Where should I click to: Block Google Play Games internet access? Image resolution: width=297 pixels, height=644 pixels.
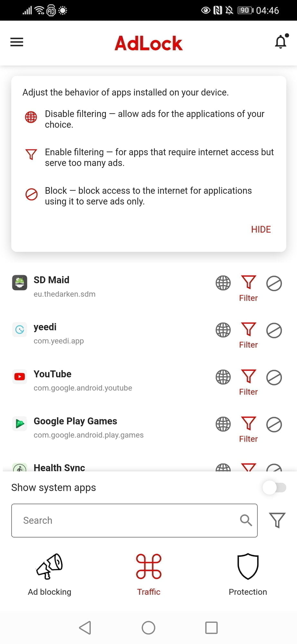click(274, 424)
